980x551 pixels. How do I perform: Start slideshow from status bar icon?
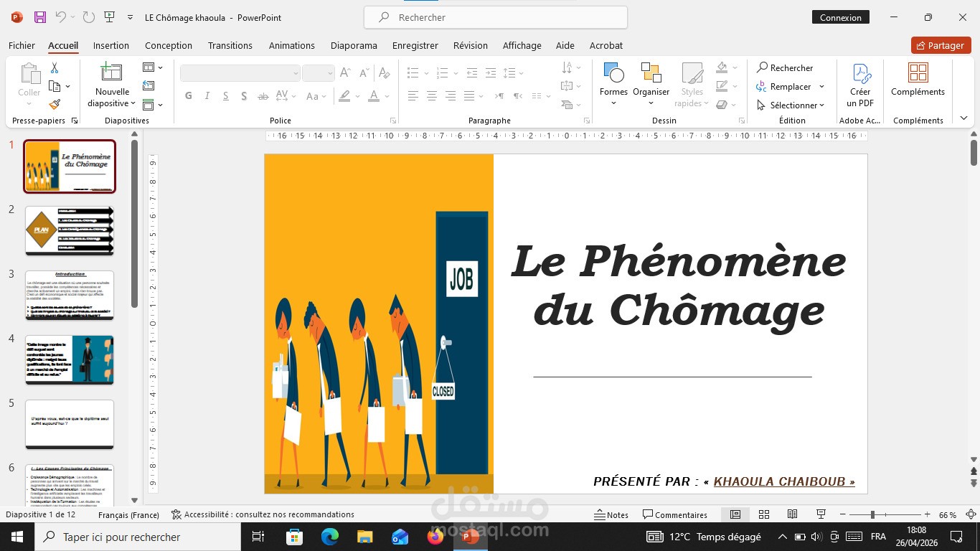[x=821, y=514]
